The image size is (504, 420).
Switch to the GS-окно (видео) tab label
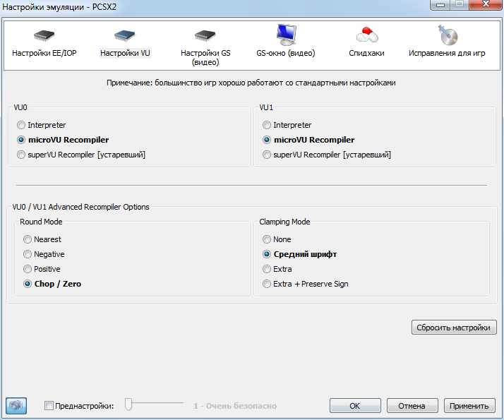coord(286,53)
